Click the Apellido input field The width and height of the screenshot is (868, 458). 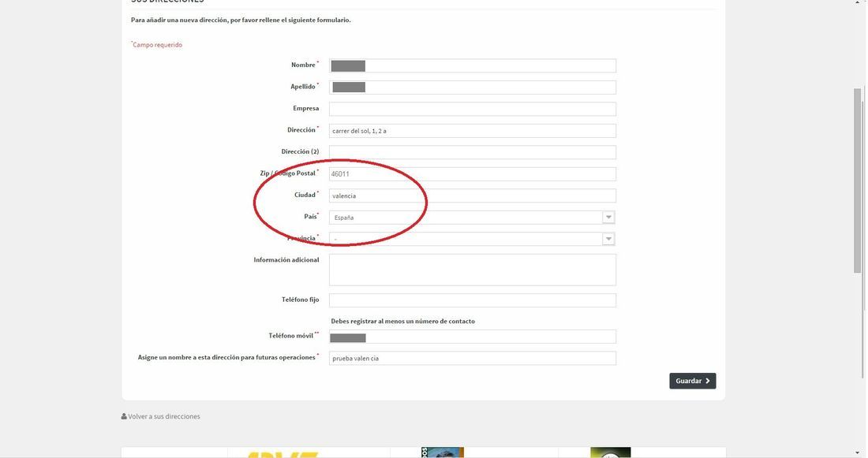tap(472, 88)
